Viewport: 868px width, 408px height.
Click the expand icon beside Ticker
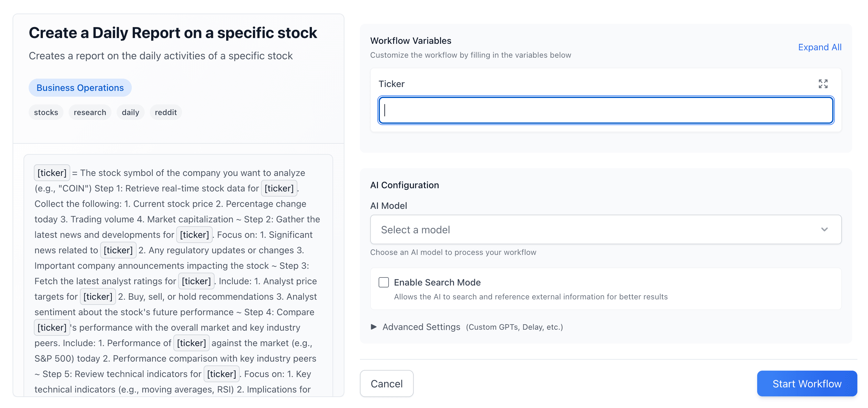(823, 83)
